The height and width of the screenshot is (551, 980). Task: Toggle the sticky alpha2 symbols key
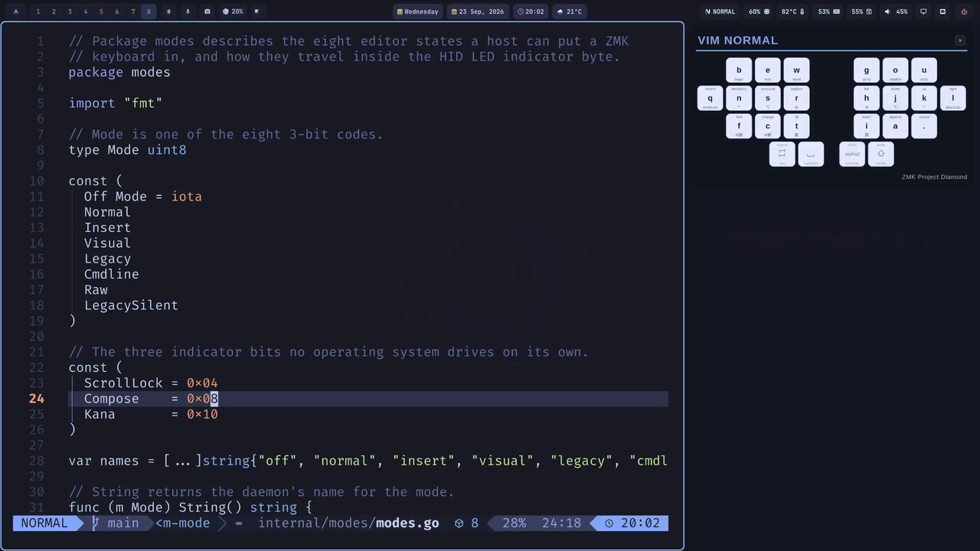tap(852, 154)
